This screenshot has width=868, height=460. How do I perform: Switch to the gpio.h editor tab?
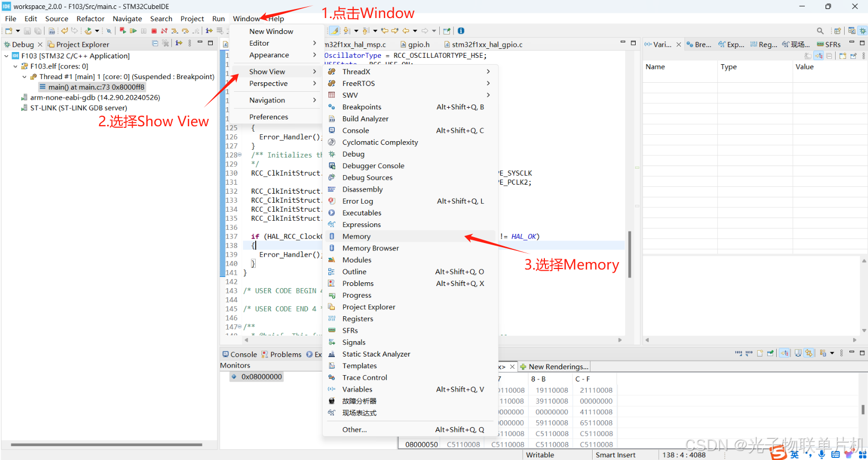414,45
